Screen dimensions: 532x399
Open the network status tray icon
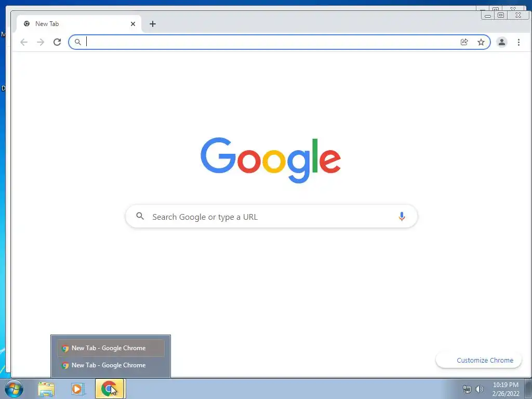[x=467, y=389]
